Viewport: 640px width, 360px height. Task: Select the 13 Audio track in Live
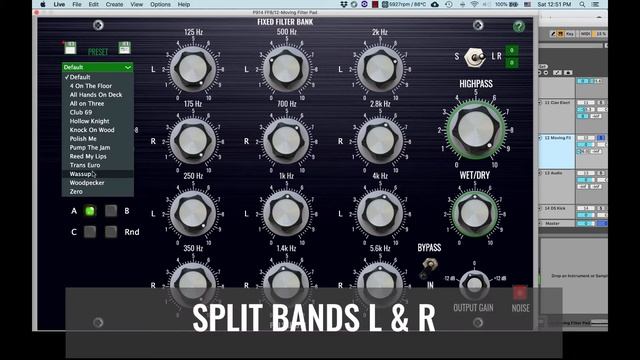point(558,187)
